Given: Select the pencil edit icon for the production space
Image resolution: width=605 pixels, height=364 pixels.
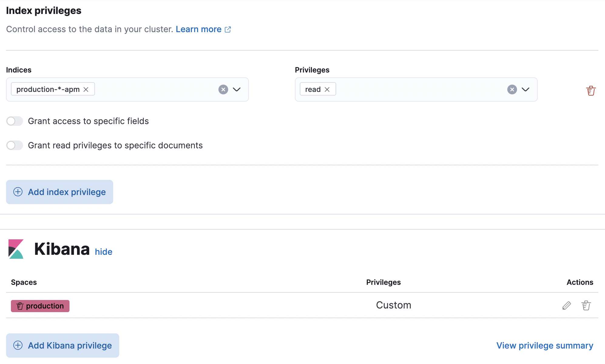Looking at the screenshot, I should point(566,305).
